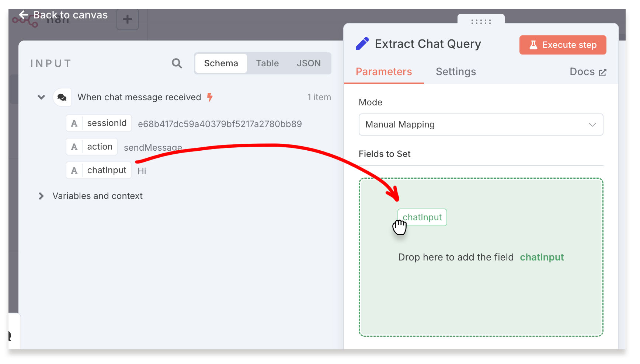Viewport: 640px width, 364px height.
Task: Switch input view to Schema
Action: tap(221, 63)
